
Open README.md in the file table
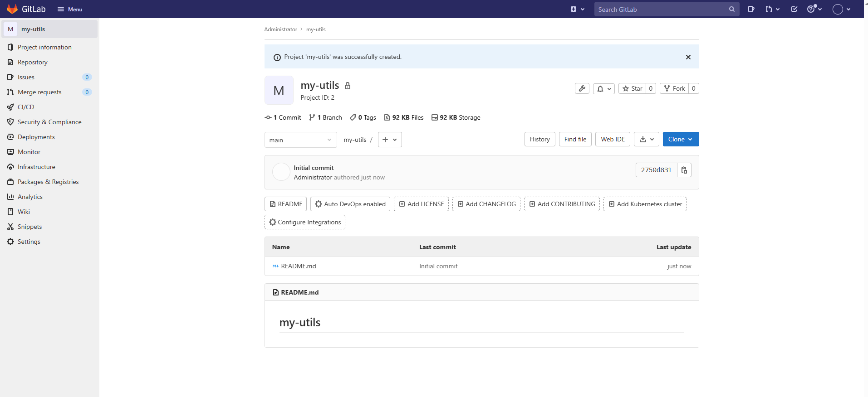pyautogui.click(x=298, y=266)
